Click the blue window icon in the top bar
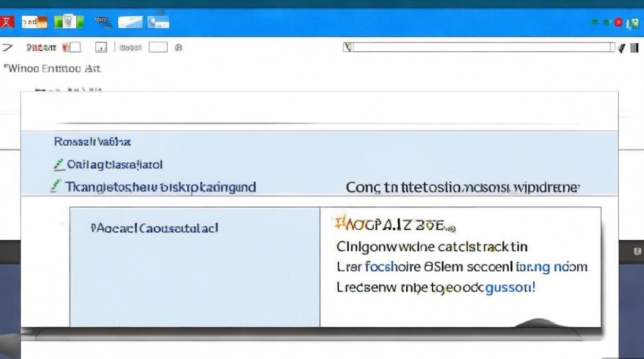The height and width of the screenshot is (359, 644). coord(159,22)
